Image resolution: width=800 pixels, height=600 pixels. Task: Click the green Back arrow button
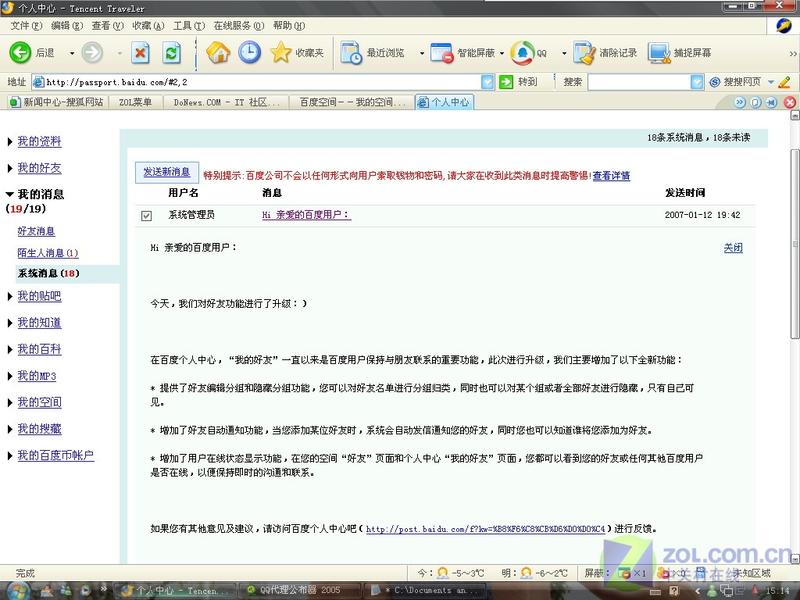20,53
